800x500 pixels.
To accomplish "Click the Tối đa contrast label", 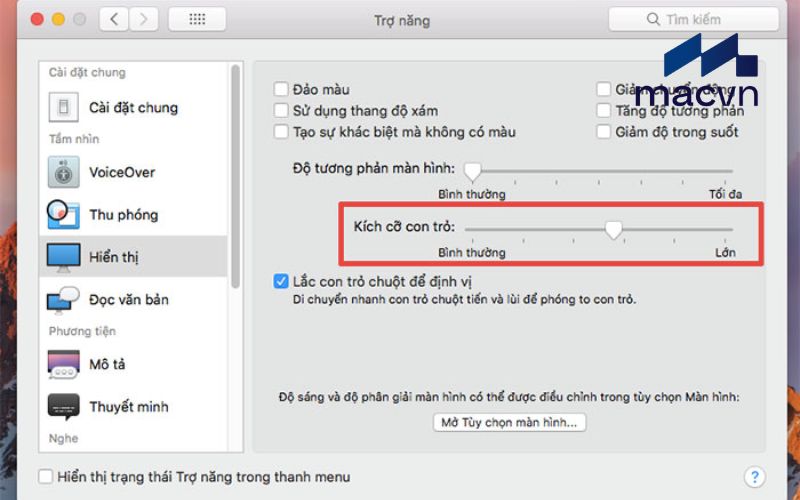I will coord(725,194).
